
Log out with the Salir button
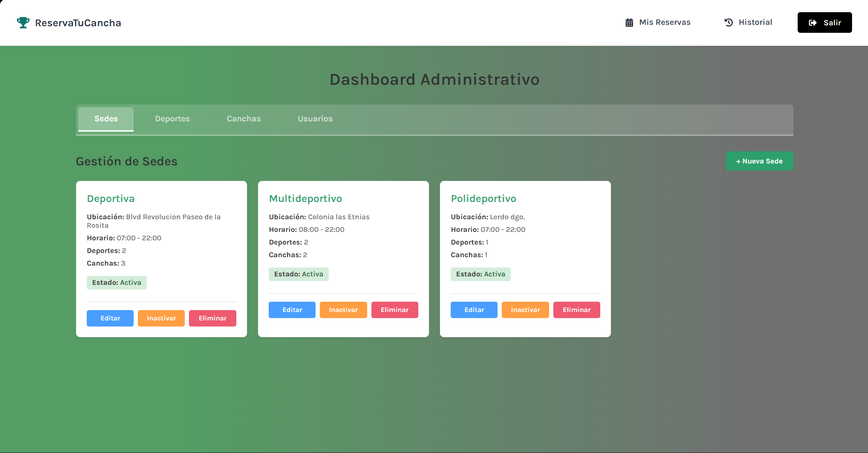point(824,22)
